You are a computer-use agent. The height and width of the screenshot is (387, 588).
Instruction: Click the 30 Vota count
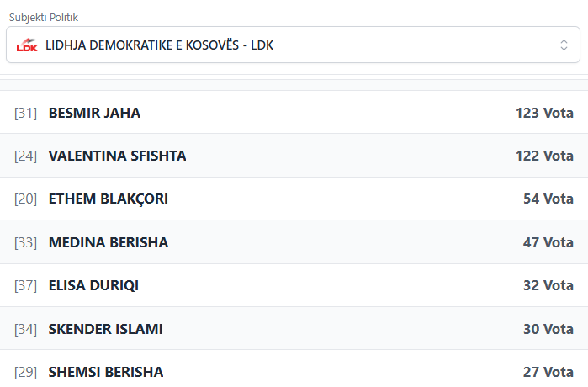pos(548,329)
